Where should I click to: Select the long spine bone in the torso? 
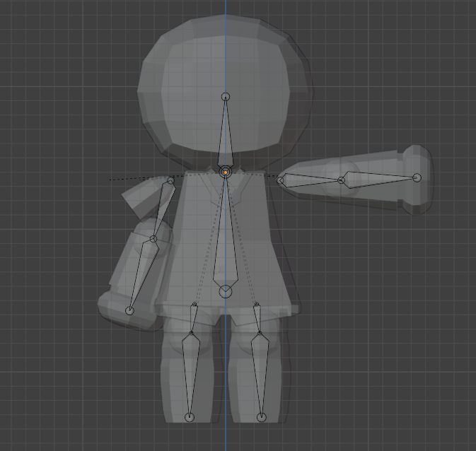[x=226, y=237]
